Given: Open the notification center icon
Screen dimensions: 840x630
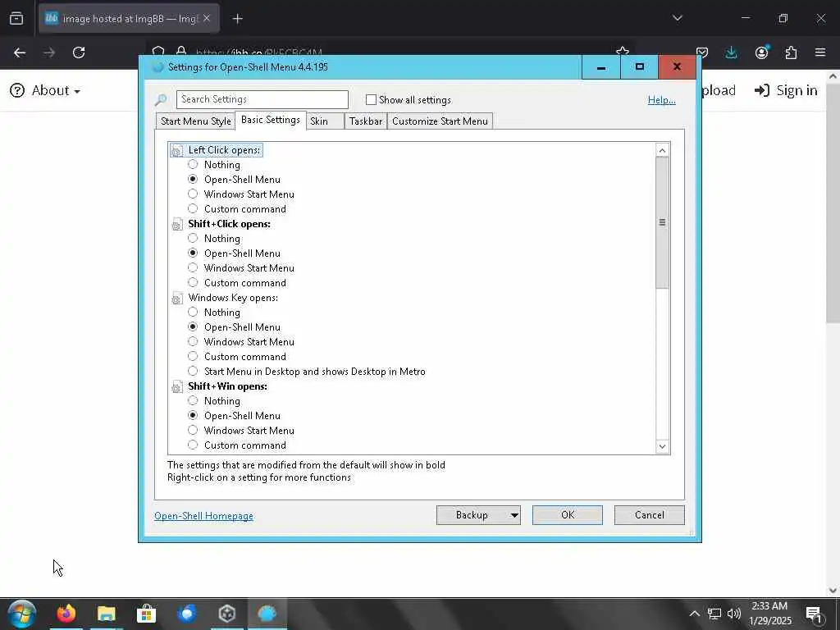Looking at the screenshot, I should pyautogui.click(x=814, y=614).
